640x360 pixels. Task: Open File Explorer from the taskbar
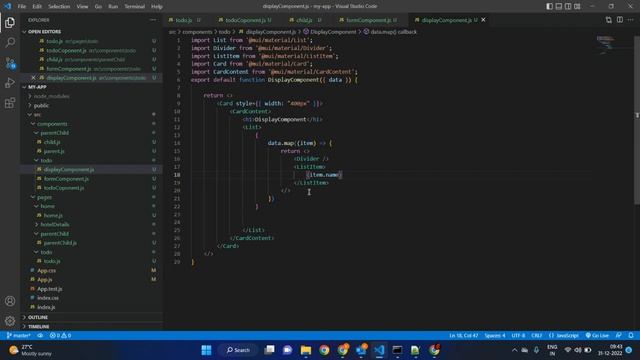[306, 350]
